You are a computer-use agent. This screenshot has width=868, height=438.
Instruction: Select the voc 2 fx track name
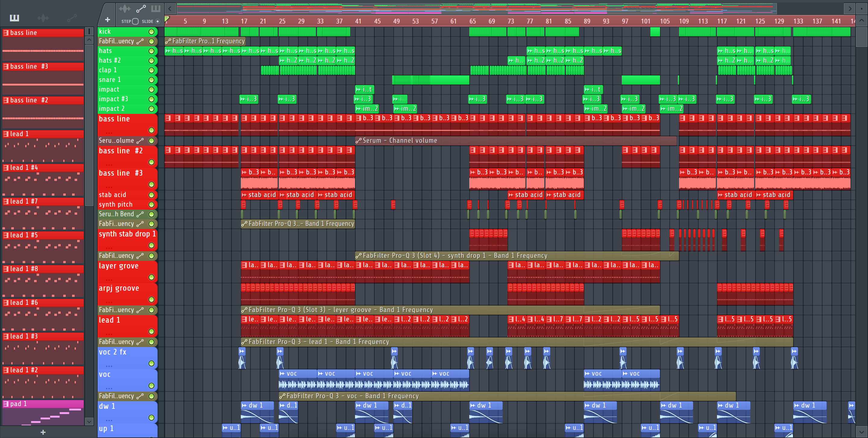pos(112,352)
